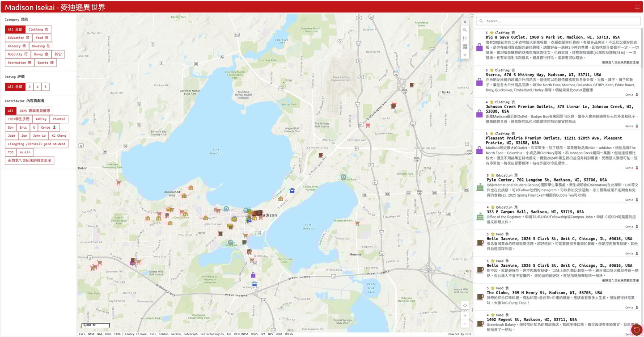Filter by contributor Ashley
This screenshot has height=337, width=644.
pyautogui.click(x=41, y=119)
